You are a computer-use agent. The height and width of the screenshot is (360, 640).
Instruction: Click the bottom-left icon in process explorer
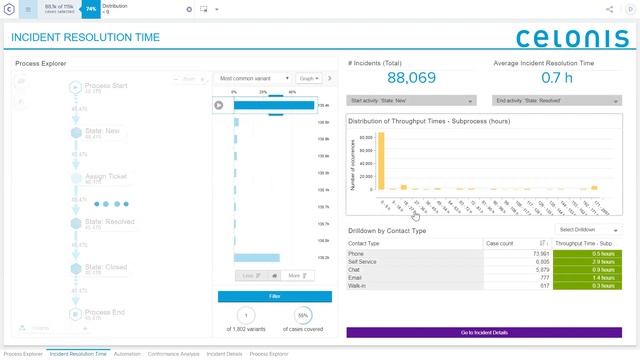[x=22, y=328]
